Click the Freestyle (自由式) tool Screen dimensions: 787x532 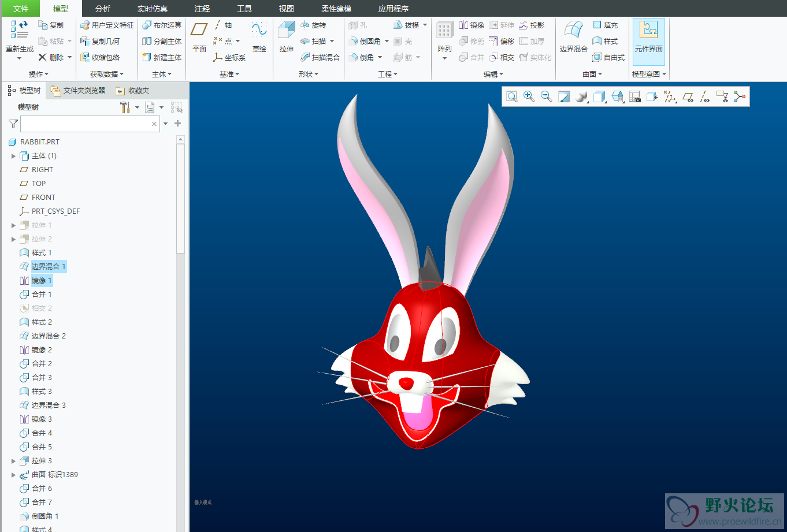point(608,57)
